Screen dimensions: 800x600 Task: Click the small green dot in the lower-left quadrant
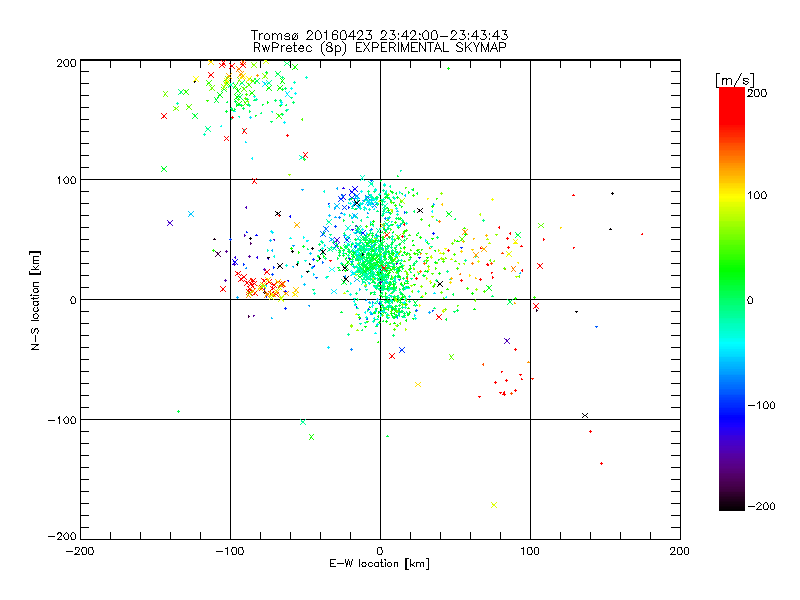tap(178, 411)
